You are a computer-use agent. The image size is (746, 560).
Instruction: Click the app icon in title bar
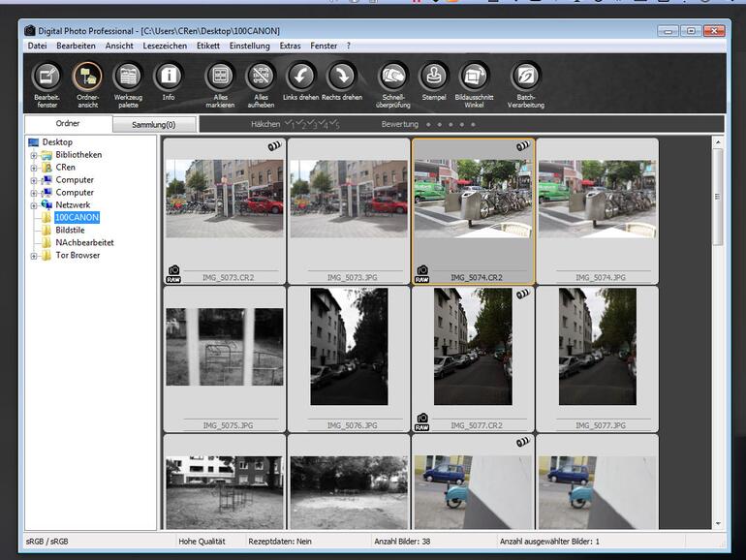(x=30, y=31)
